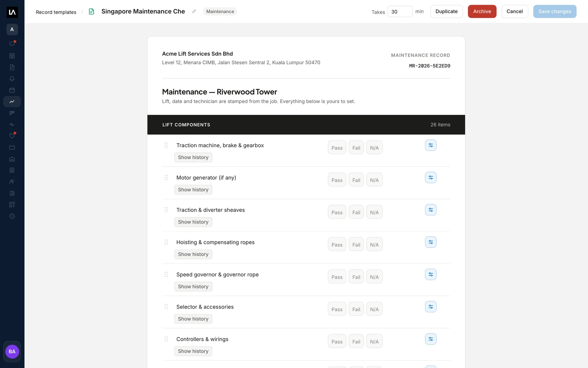Open the people/team icon in sidebar
The width and height of the screenshot is (588, 368).
[12, 182]
